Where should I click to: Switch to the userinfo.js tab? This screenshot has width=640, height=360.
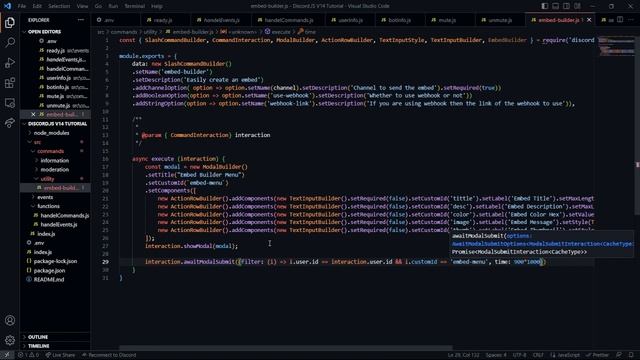[350, 20]
